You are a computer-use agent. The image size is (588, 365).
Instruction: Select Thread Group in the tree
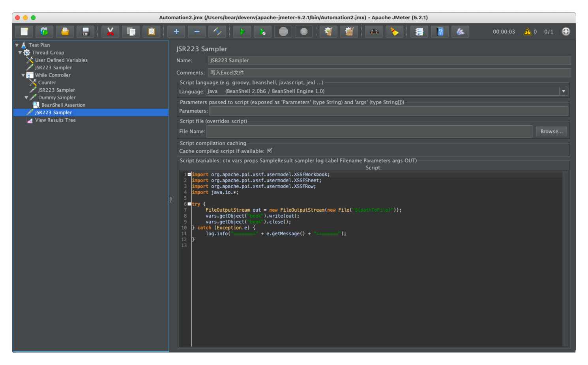pyautogui.click(x=48, y=53)
